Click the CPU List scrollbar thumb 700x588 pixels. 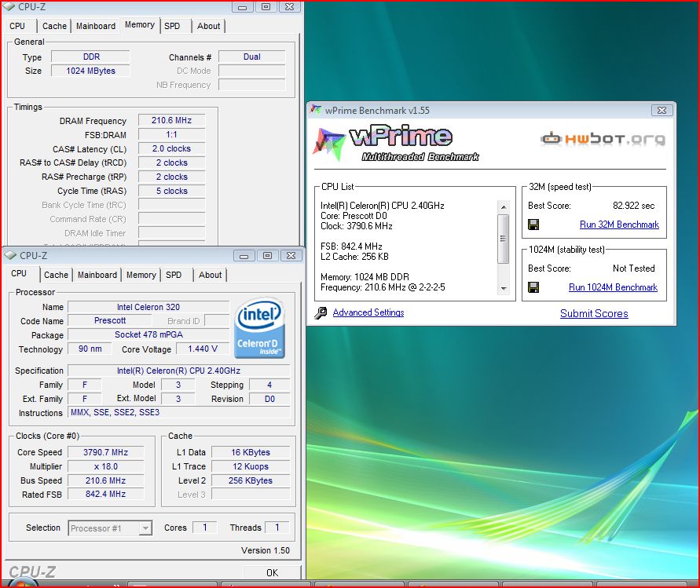[x=503, y=239]
